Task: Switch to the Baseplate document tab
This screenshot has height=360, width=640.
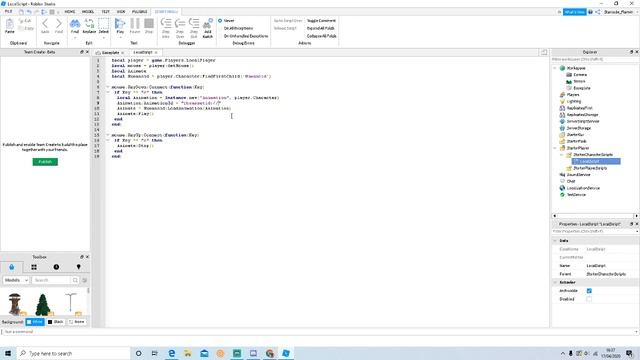Action: tap(110, 53)
